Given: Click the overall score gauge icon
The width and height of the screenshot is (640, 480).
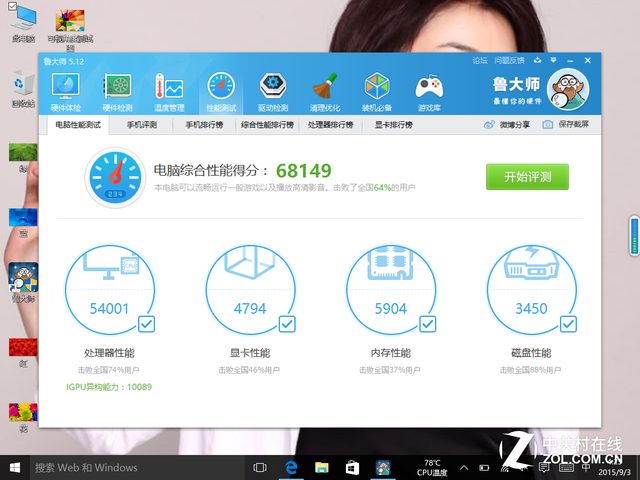Looking at the screenshot, I should click(115, 178).
